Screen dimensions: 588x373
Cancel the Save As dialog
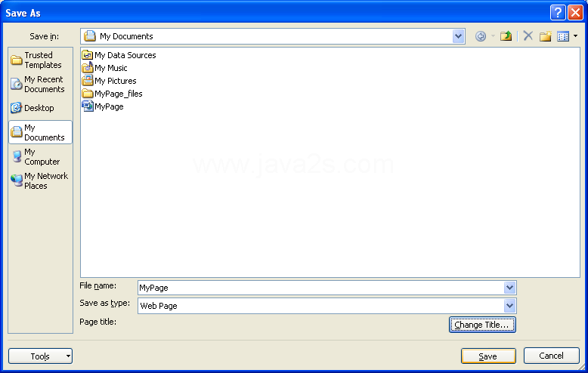coord(551,356)
